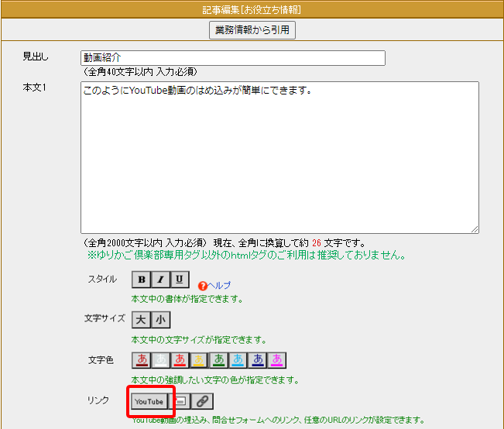Click the bold B style button

coord(141,280)
